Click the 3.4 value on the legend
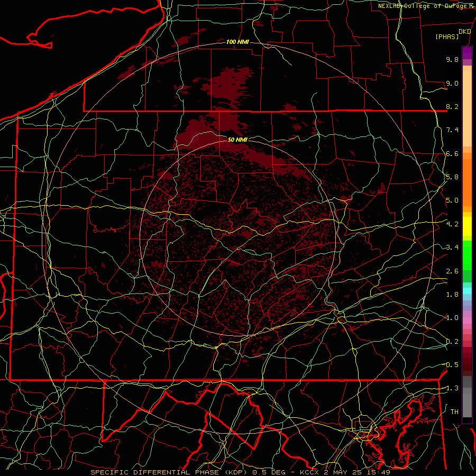Image resolution: width=476 pixels, height=476 pixels. tap(452, 248)
